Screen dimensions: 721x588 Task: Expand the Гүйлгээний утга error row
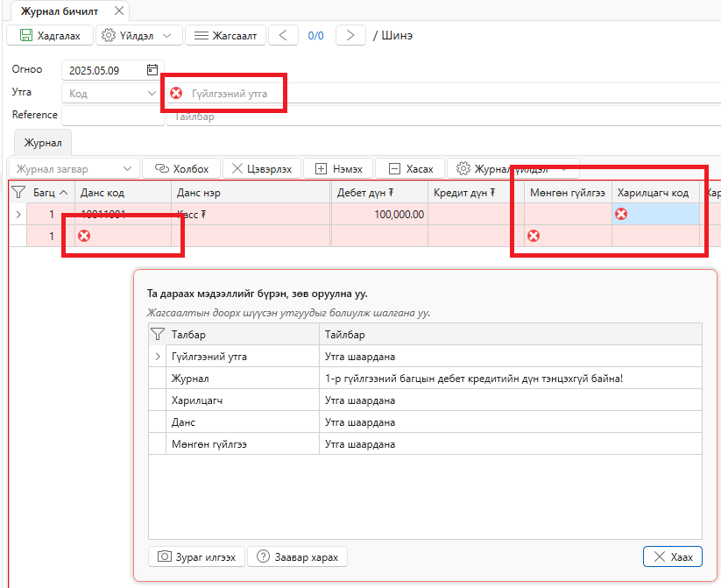click(158, 357)
